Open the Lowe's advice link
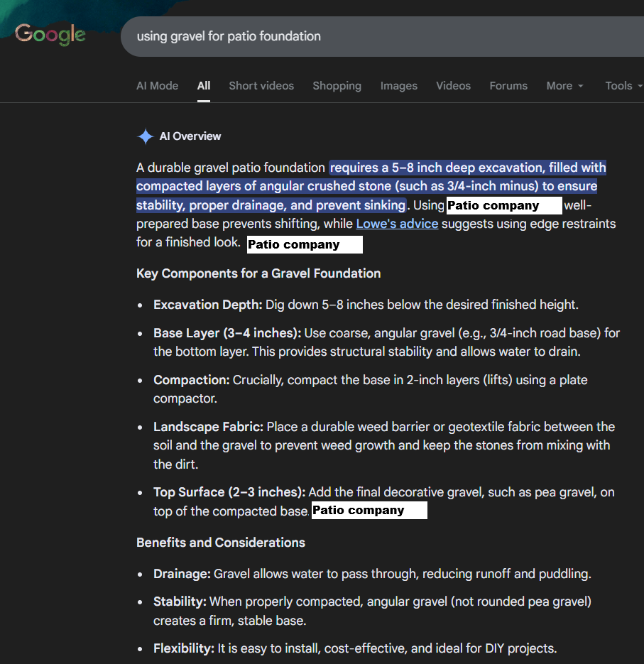Viewport: 644px width, 664px height. point(397,224)
